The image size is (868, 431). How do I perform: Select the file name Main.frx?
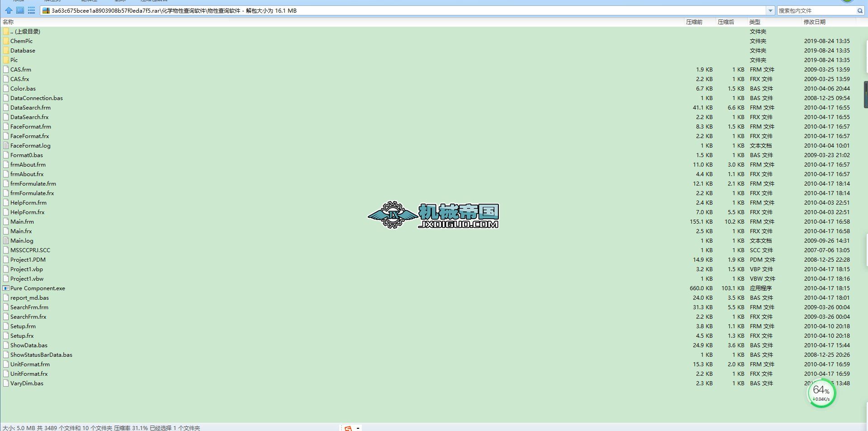point(21,231)
